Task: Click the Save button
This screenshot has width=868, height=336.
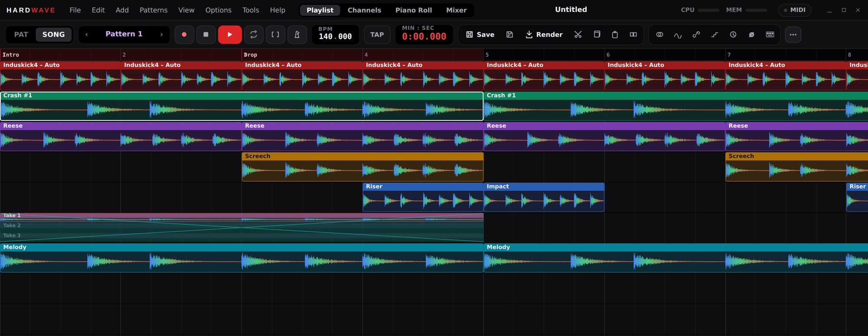Action: [x=480, y=35]
